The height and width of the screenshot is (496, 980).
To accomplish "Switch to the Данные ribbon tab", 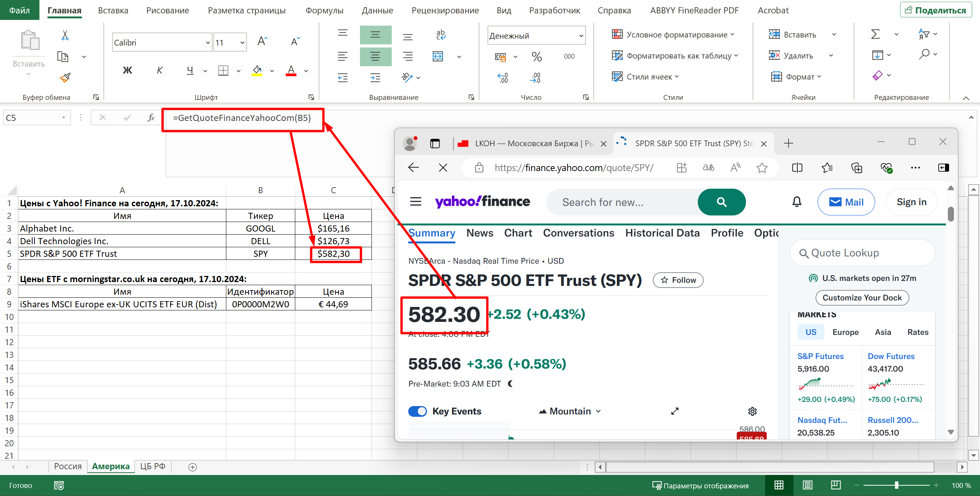I will (x=377, y=10).
